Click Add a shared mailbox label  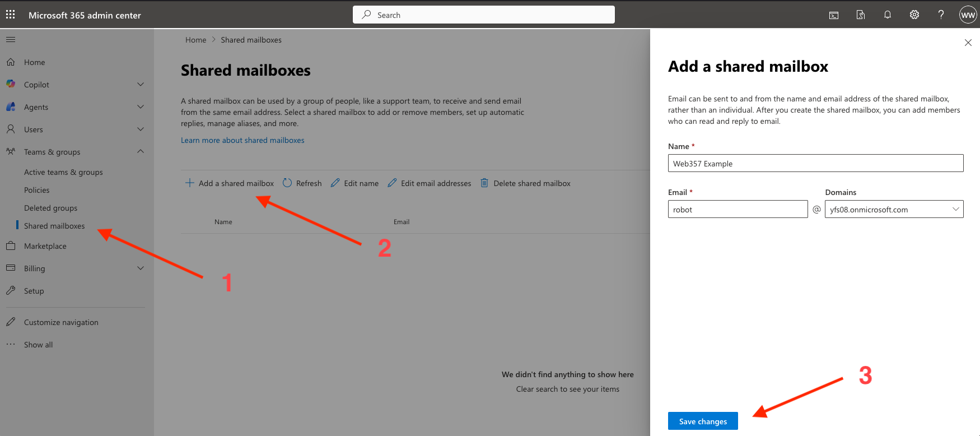point(236,183)
